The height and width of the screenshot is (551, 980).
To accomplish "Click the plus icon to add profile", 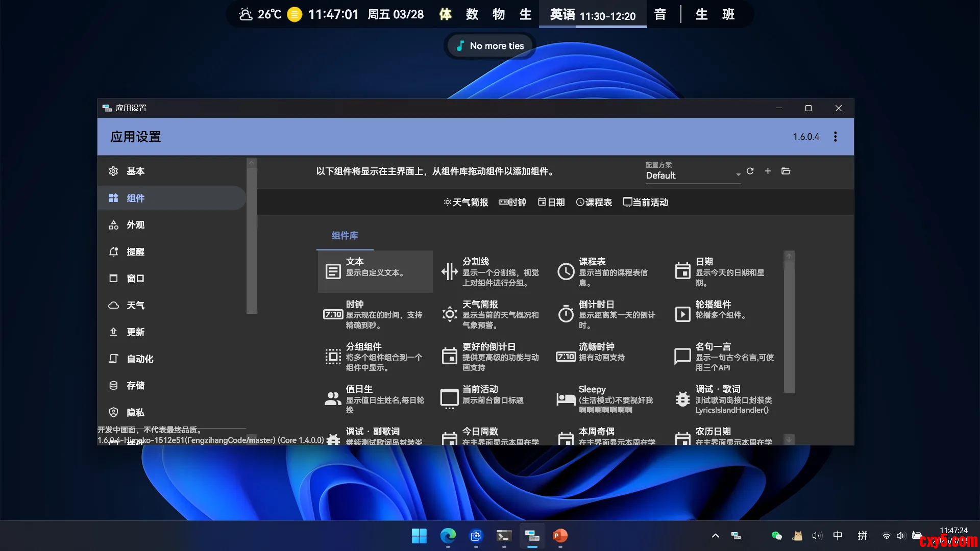I will click(x=768, y=171).
